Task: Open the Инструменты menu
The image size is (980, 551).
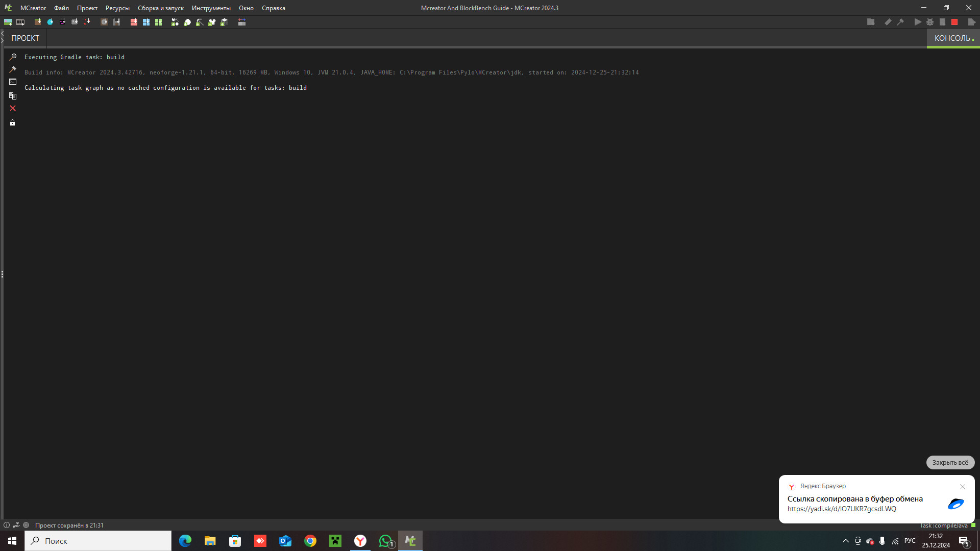Action: click(211, 8)
